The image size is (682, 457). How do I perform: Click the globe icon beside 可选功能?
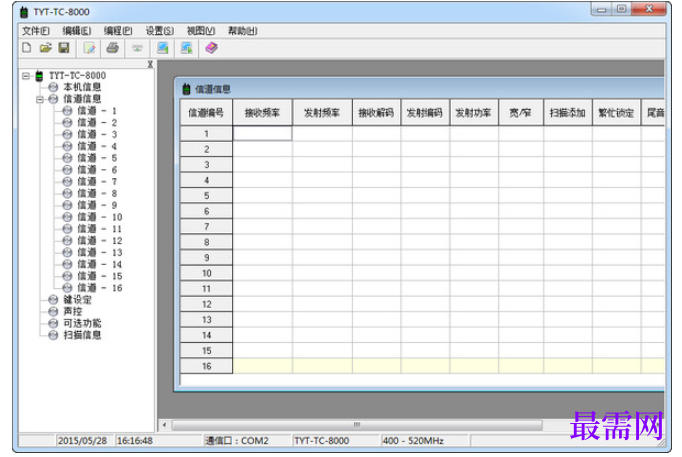[53, 323]
